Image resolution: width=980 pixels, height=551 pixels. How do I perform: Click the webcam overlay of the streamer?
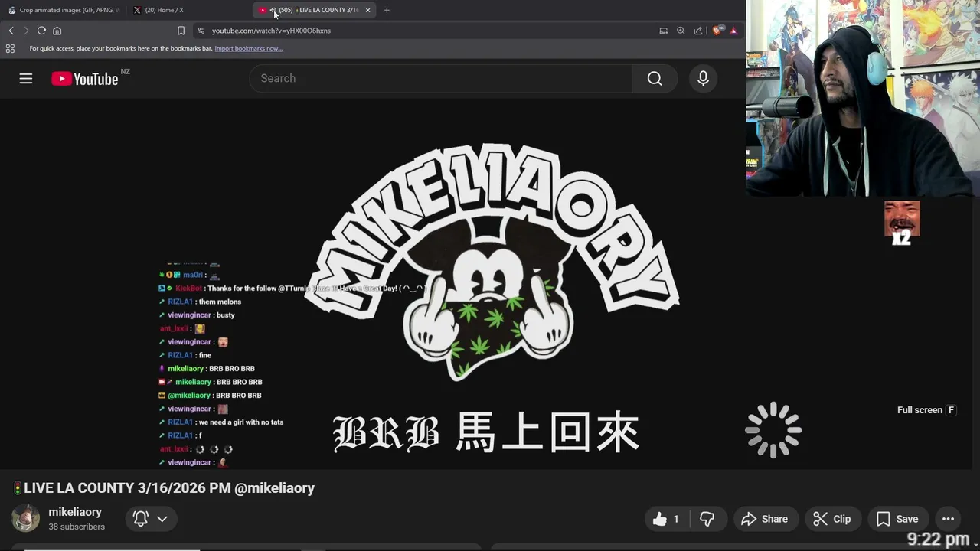(x=863, y=98)
